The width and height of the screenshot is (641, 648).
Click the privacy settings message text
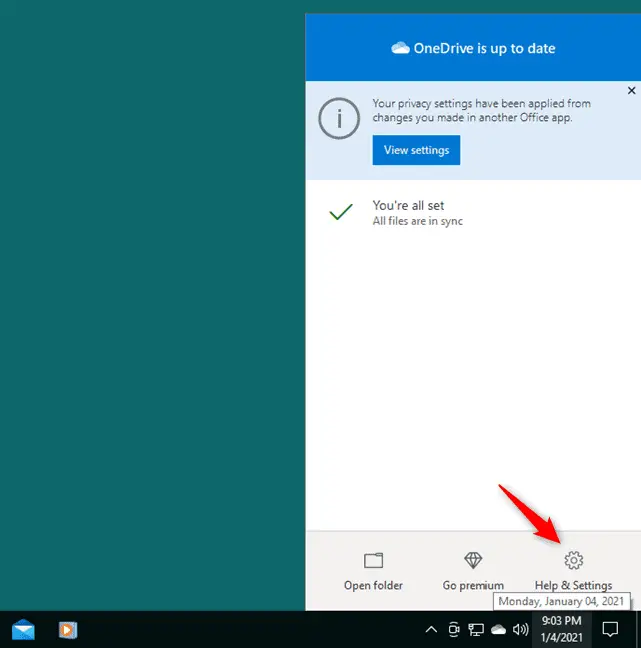coord(481,110)
